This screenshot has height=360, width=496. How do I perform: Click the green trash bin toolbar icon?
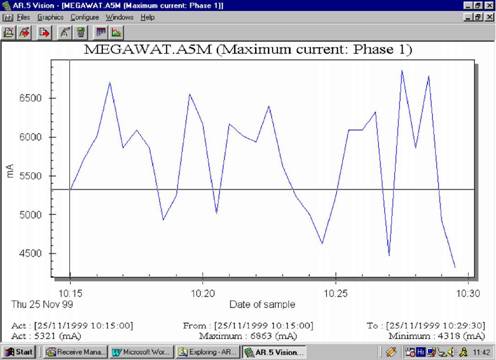tap(81, 33)
